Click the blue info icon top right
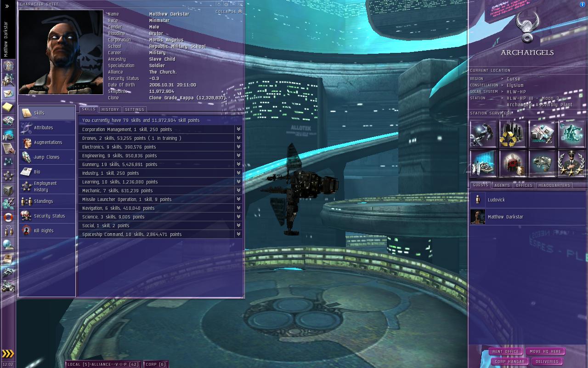Screen dimensions: 588x368 [582, 4]
